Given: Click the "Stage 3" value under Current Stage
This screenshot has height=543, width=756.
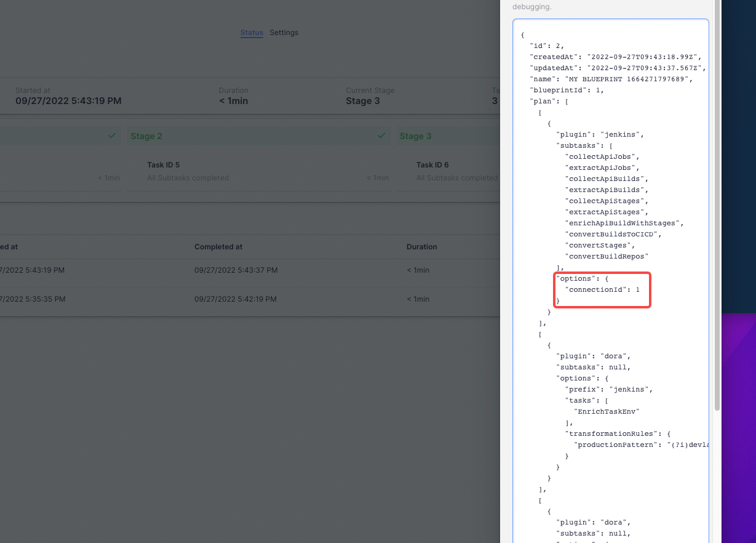Looking at the screenshot, I should click(x=363, y=101).
